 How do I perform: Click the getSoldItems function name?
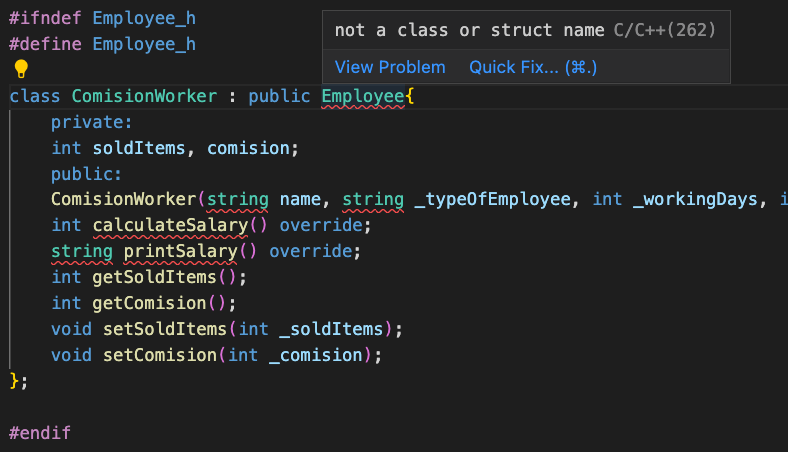(x=154, y=277)
